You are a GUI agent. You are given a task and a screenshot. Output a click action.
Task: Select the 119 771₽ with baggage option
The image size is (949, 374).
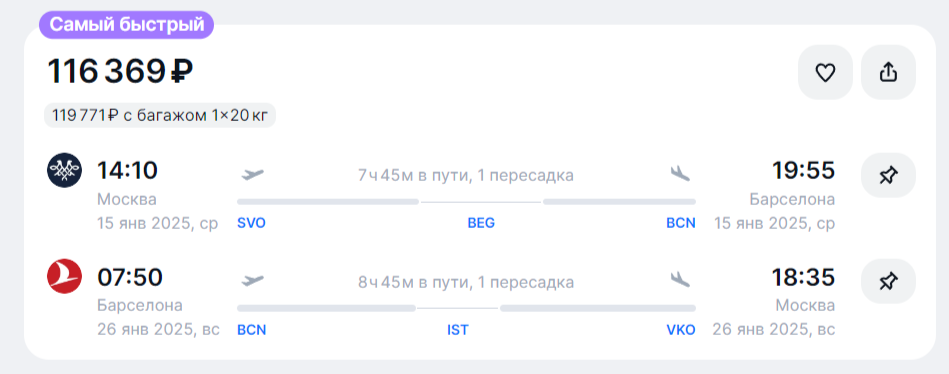160,115
